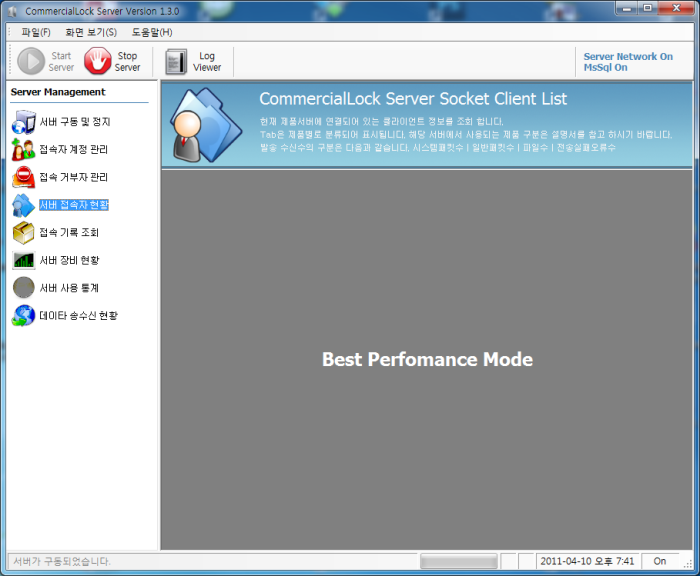700x576 pixels.
Task: Click the 서버 사용 통계 round icon
Action: (x=23, y=288)
